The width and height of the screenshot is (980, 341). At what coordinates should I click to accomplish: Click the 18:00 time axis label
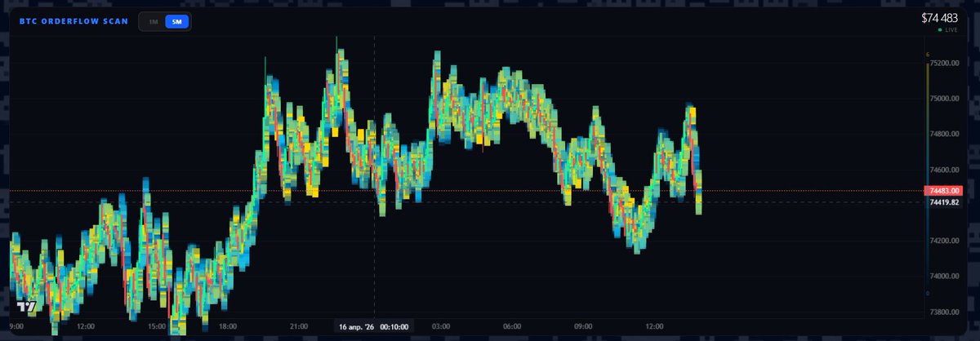click(227, 326)
